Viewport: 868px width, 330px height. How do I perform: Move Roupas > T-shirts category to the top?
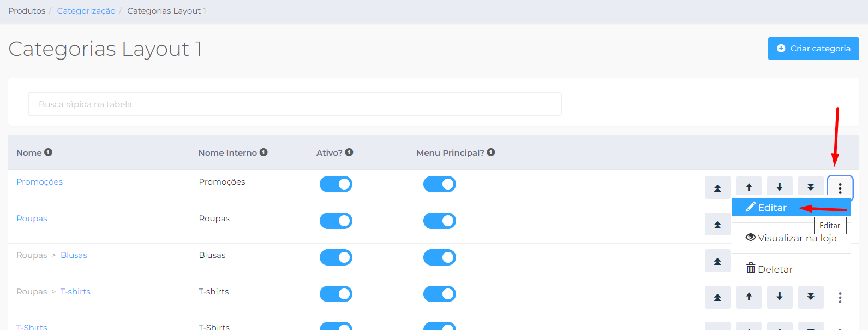(x=717, y=297)
